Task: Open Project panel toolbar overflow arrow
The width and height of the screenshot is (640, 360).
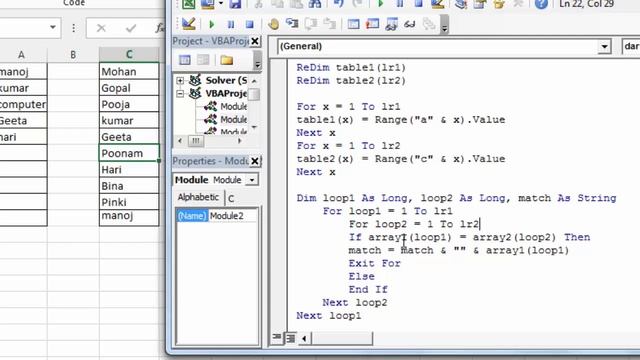Action: pyautogui.click(x=257, y=61)
